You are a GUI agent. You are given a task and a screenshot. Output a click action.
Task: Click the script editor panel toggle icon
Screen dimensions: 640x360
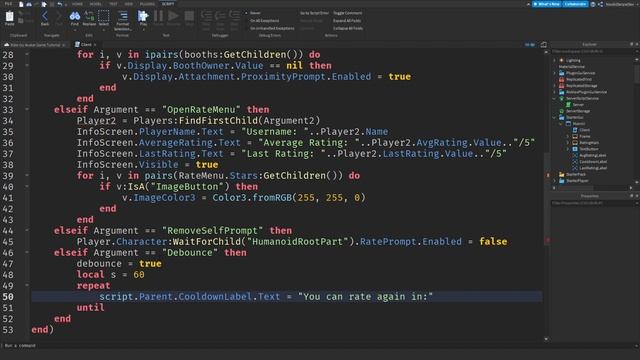click(x=544, y=44)
